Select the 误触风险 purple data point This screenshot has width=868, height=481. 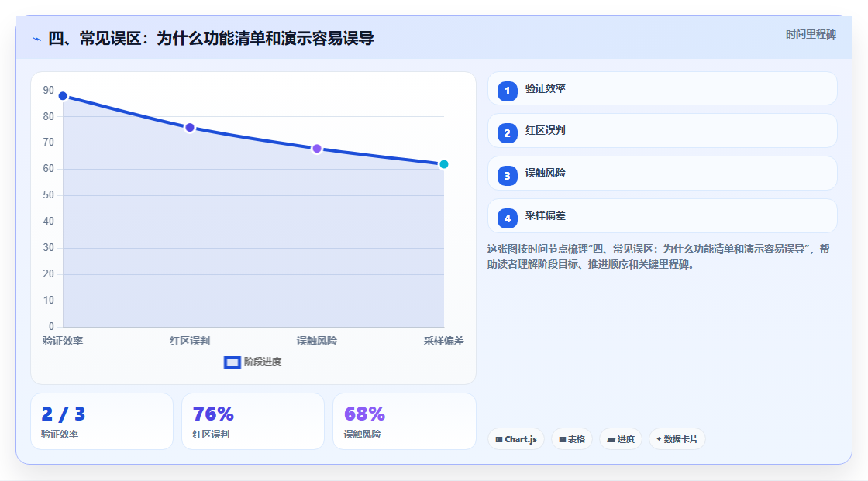coord(317,149)
